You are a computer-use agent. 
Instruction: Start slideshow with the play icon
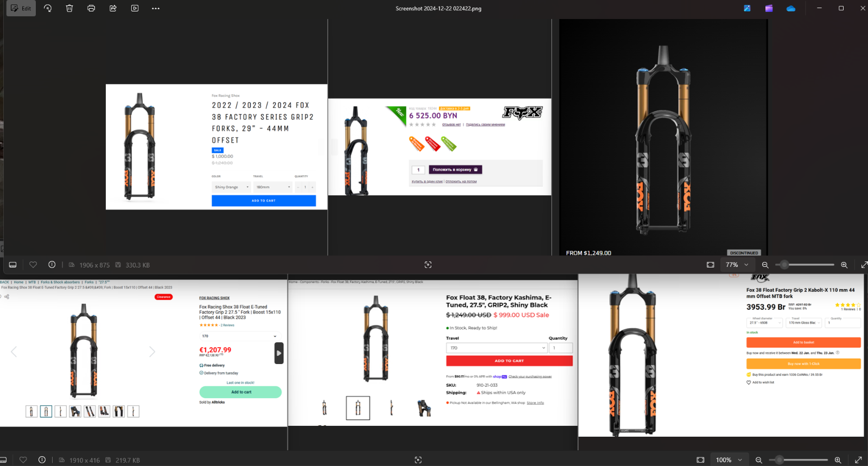pos(135,8)
